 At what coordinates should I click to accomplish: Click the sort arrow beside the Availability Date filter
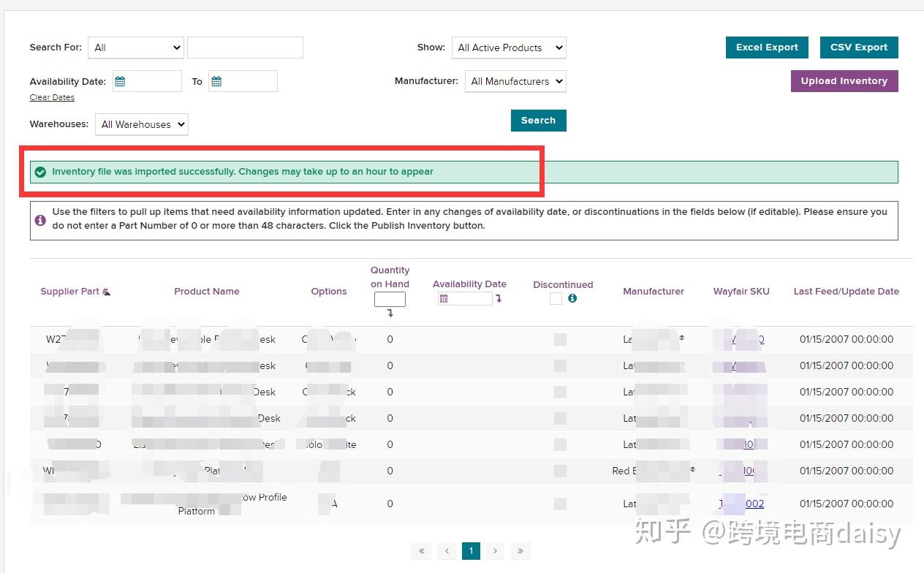[x=499, y=298]
